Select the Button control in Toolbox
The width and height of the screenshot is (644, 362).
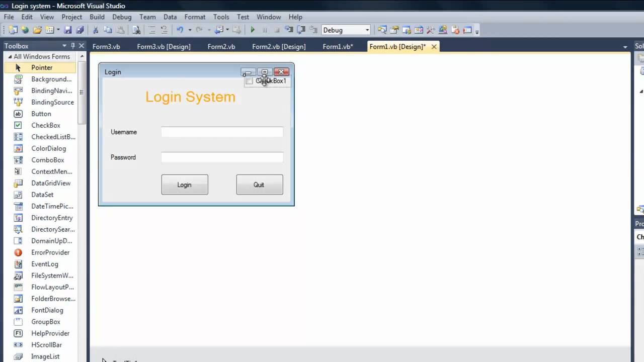[40, 114]
